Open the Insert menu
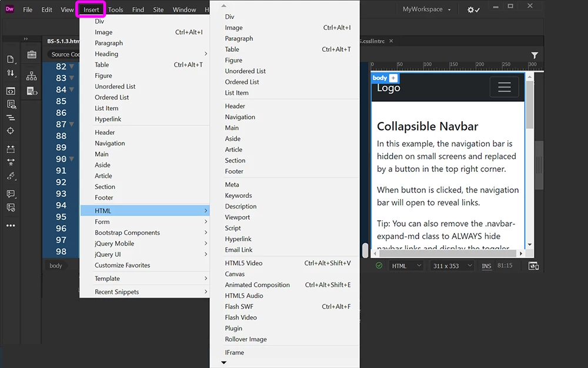 tap(91, 10)
